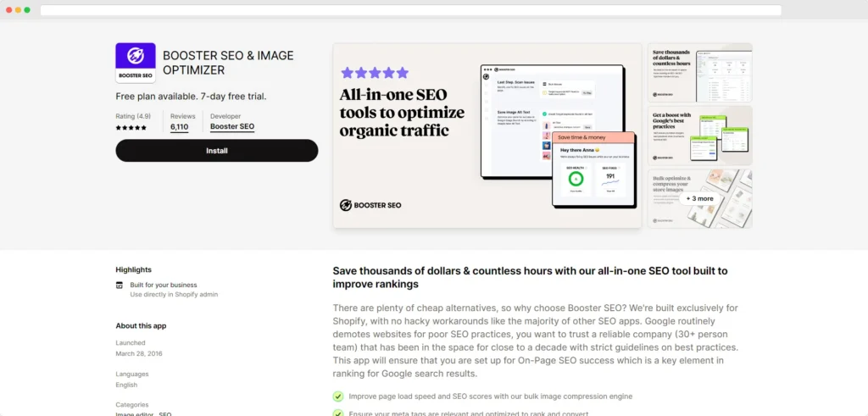
Task: Click the Built for your business icon
Action: point(119,285)
